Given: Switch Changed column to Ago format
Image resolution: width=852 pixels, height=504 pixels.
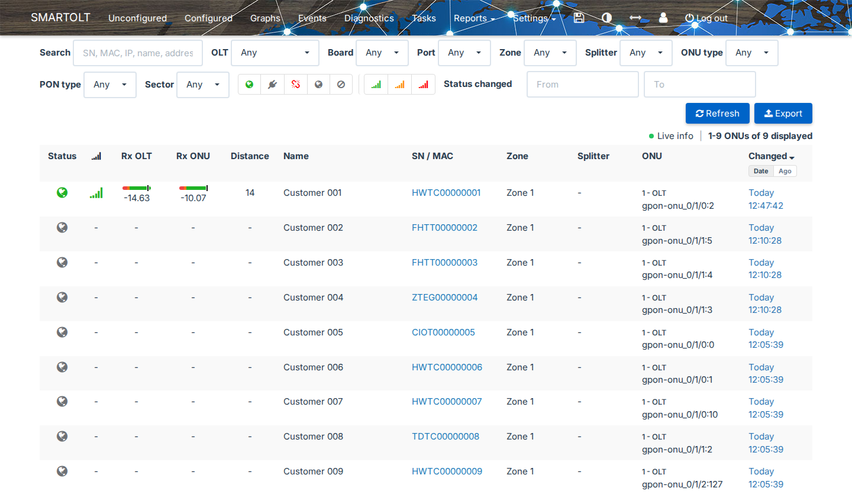Looking at the screenshot, I should [785, 171].
